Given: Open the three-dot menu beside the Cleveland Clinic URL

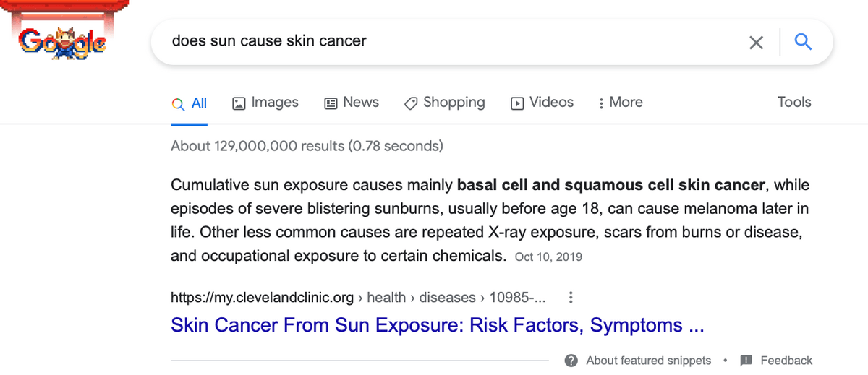Looking at the screenshot, I should 571,297.
